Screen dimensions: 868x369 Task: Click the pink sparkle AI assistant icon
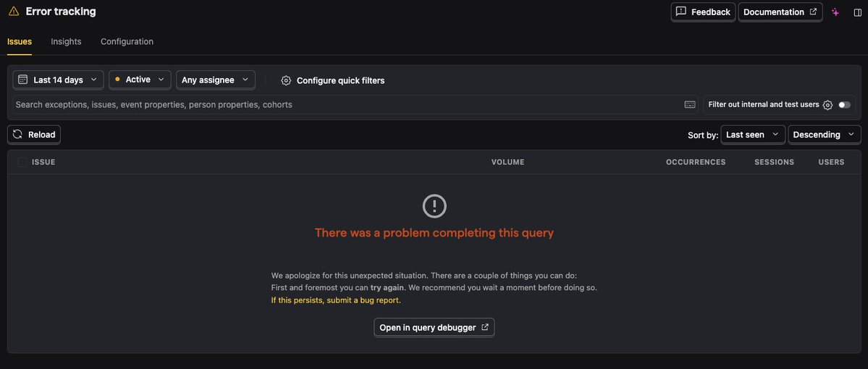[x=835, y=12]
